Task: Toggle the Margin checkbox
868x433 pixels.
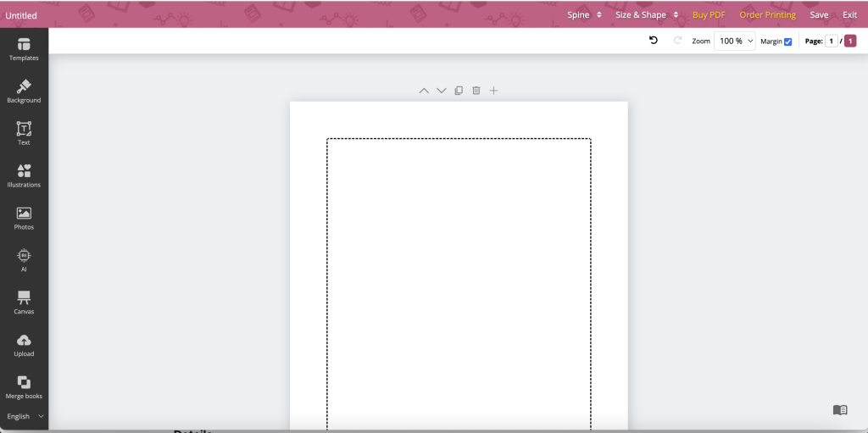Action: click(x=787, y=42)
